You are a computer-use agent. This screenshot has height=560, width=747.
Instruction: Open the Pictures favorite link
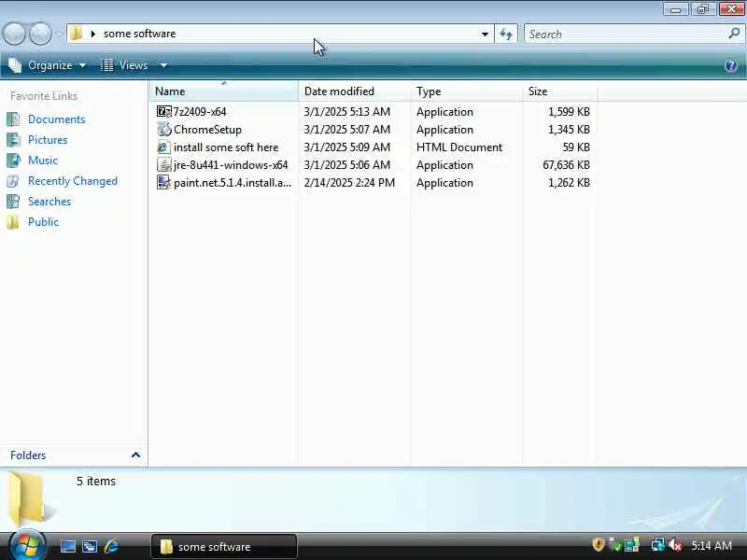48,139
